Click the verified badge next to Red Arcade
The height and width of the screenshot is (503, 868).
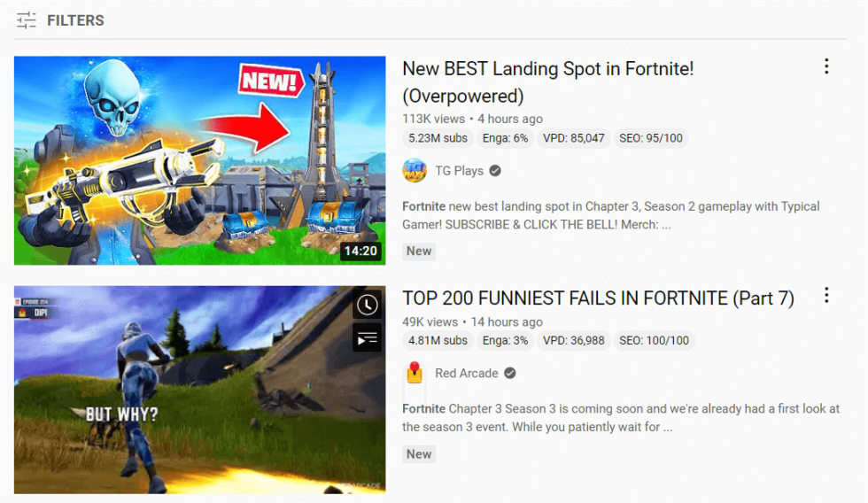pos(510,374)
